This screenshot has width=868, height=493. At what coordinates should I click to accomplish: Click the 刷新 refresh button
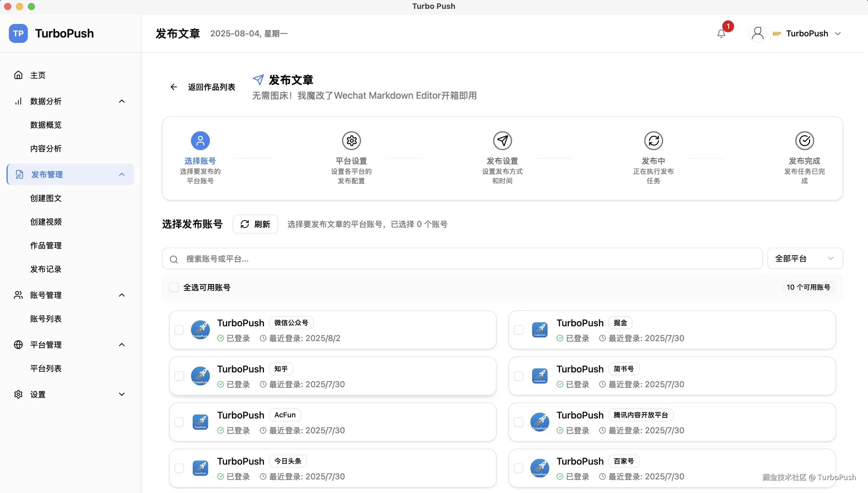pyautogui.click(x=255, y=224)
